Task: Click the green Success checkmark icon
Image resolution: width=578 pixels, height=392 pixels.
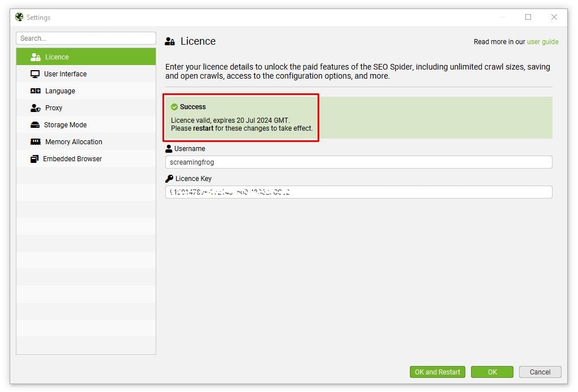Action: tap(174, 106)
